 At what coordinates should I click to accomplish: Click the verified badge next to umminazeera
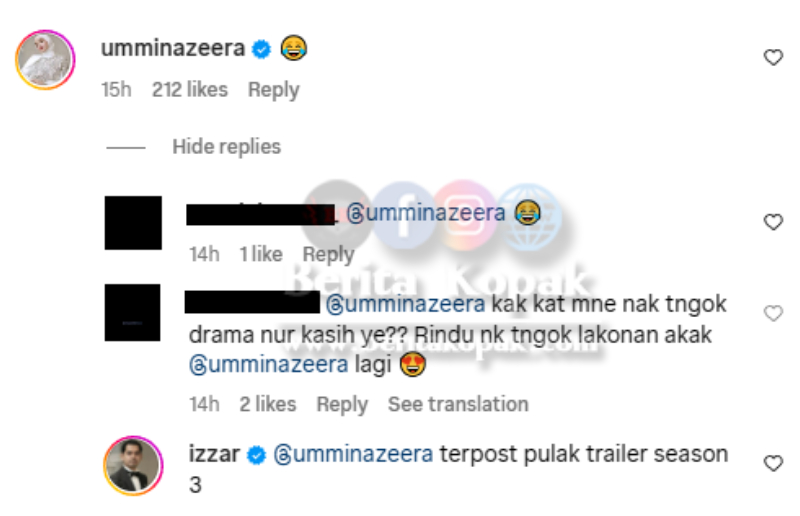tap(262, 50)
